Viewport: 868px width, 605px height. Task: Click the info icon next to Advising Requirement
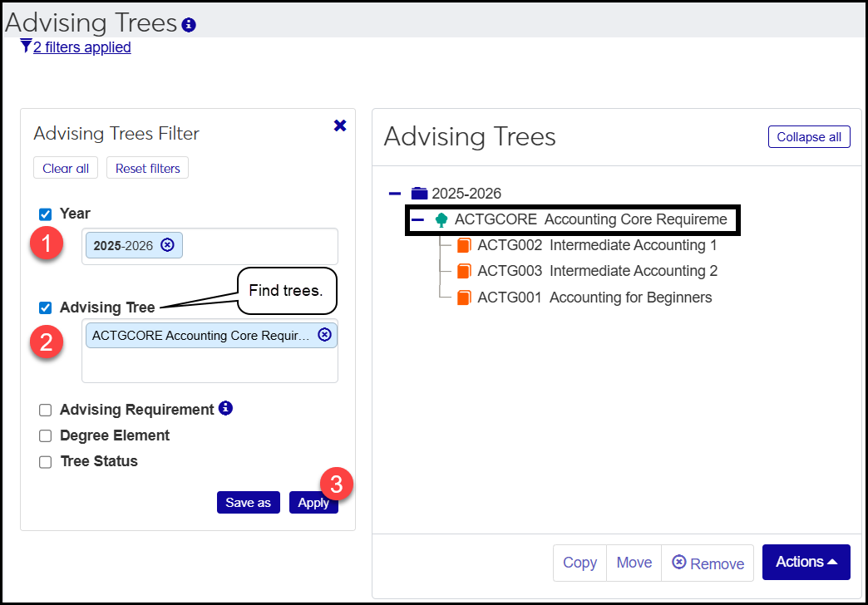pos(225,408)
